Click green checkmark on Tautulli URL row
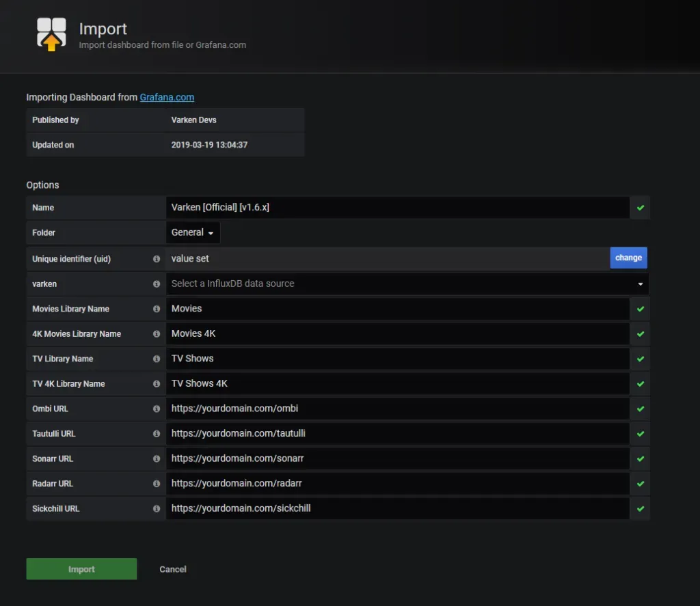 pyautogui.click(x=640, y=434)
